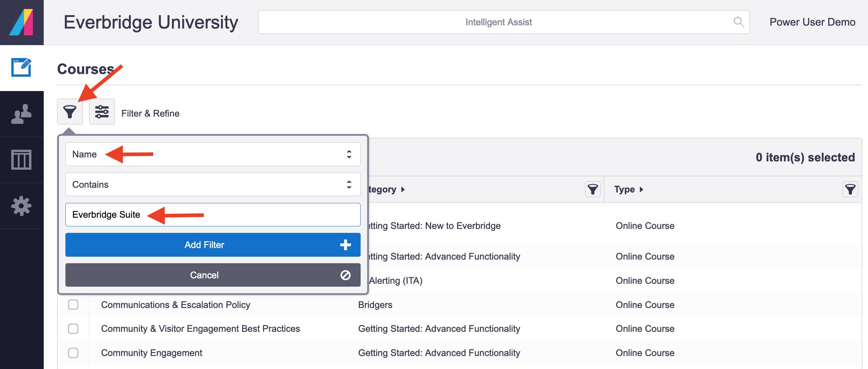Click the columns/table icon in the sidebar
This screenshot has height=369, width=868.
click(x=21, y=160)
